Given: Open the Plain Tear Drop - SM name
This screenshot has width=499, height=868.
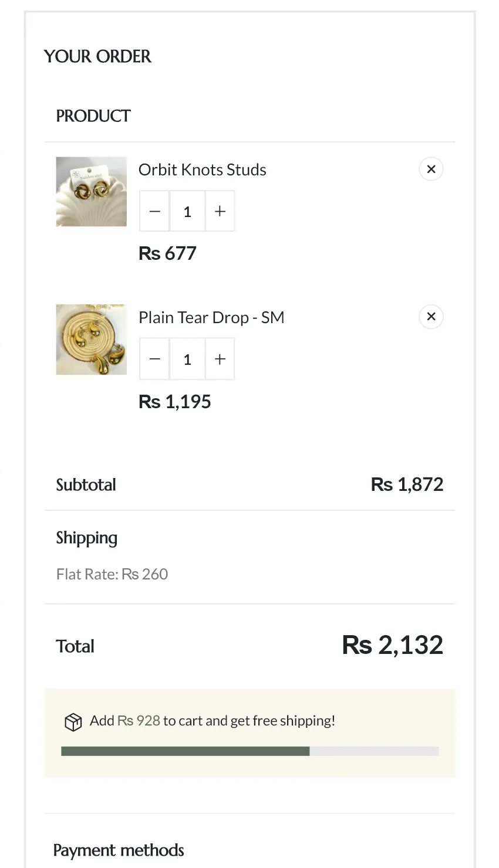Looking at the screenshot, I should point(211,317).
